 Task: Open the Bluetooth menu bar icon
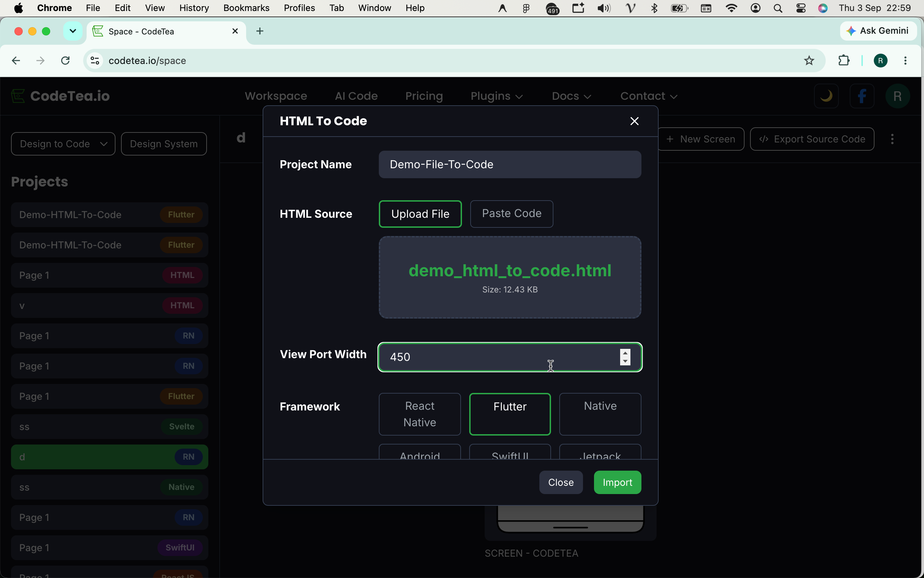click(x=654, y=8)
